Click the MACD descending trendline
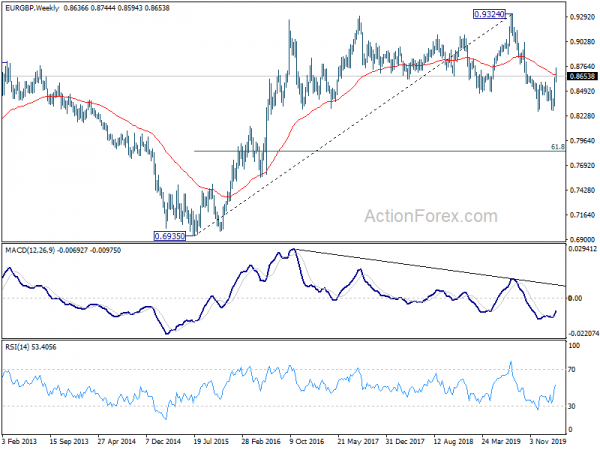The height and width of the screenshot is (450, 600). [x=430, y=268]
